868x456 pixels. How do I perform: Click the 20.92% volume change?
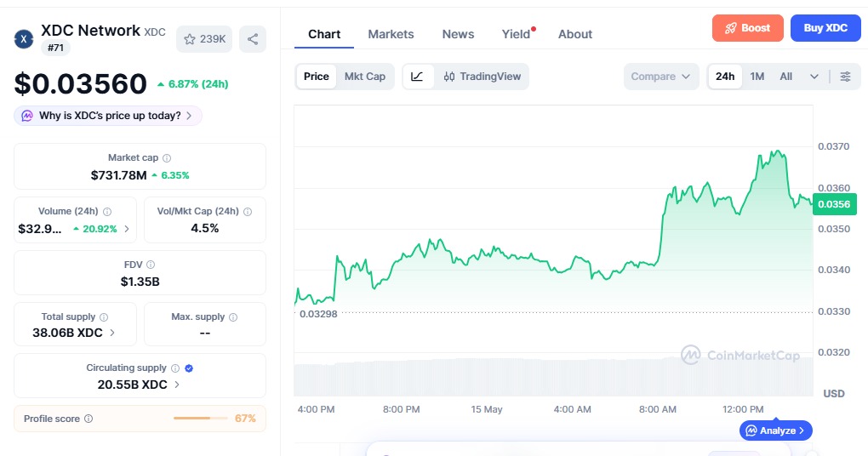[95, 229]
